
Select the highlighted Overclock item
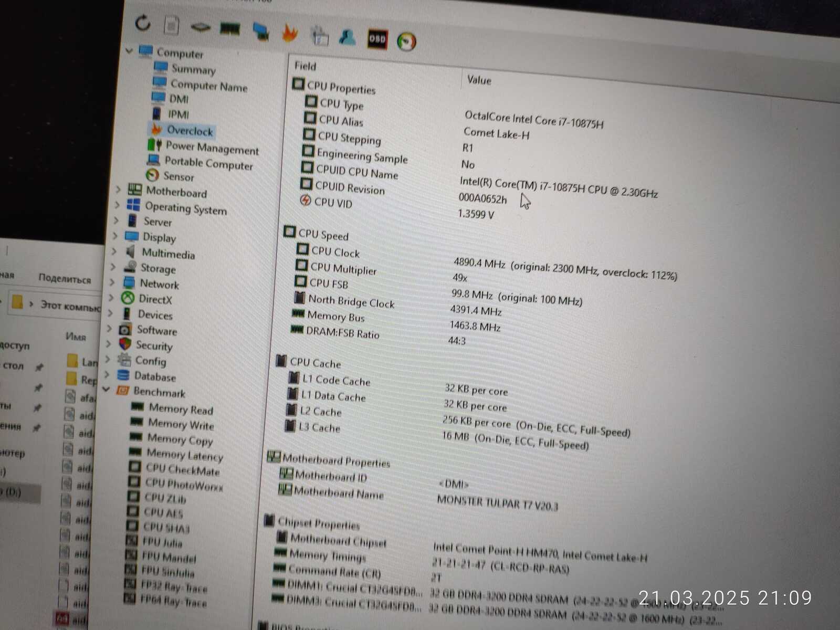pos(190,131)
